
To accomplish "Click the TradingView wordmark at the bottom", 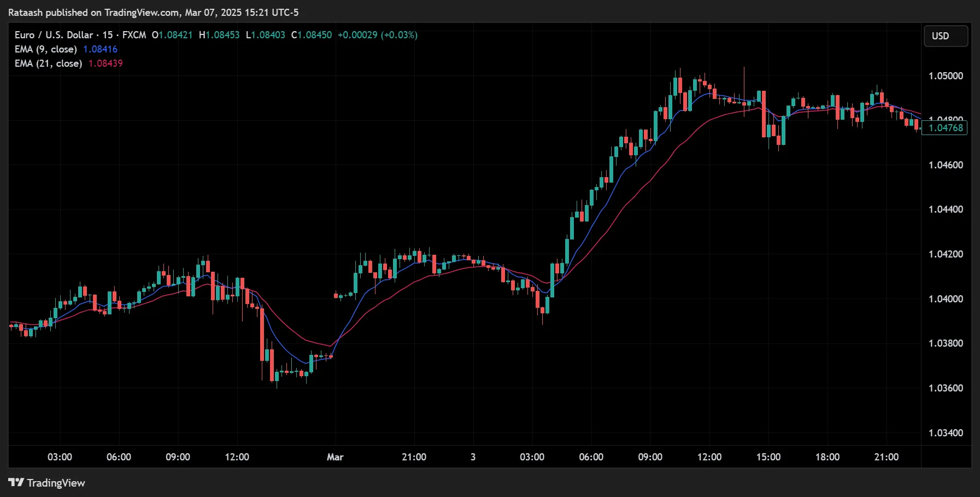I will point(56,483).
